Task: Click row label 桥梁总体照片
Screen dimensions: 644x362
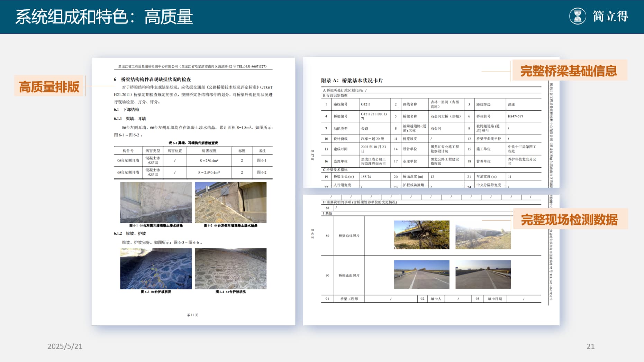Action: pos(349,236)
